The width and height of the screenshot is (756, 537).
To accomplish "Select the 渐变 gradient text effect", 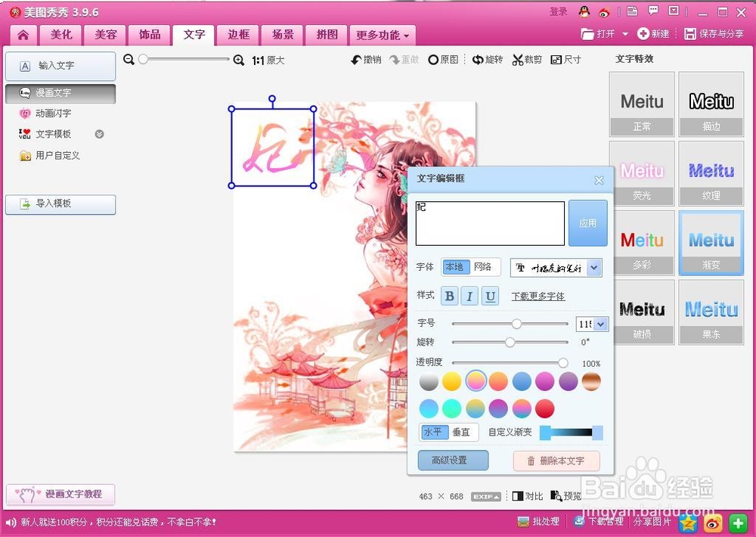I will 711,244.
